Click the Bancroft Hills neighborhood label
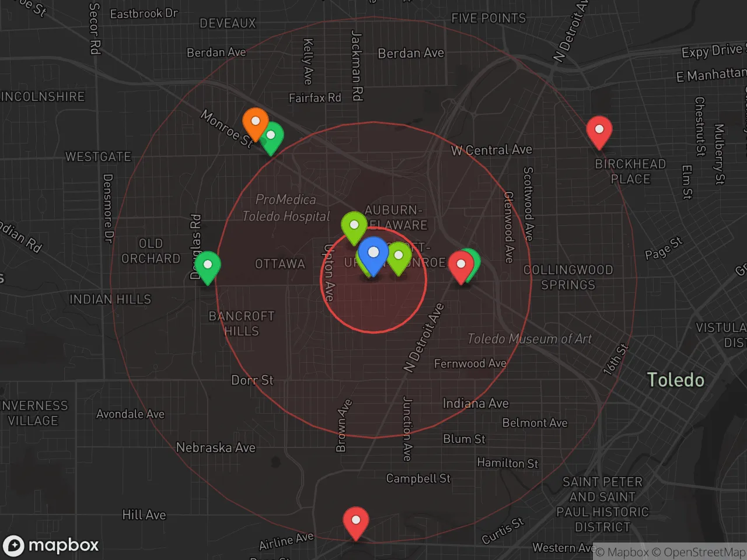This screenshot has width=747, height=560. click(x=242, y=323)
